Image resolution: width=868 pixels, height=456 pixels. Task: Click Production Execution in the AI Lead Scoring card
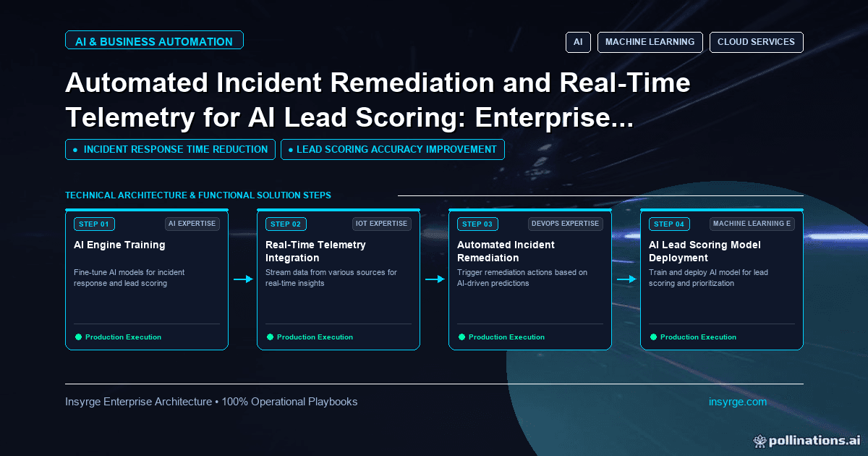coord(698,337)
